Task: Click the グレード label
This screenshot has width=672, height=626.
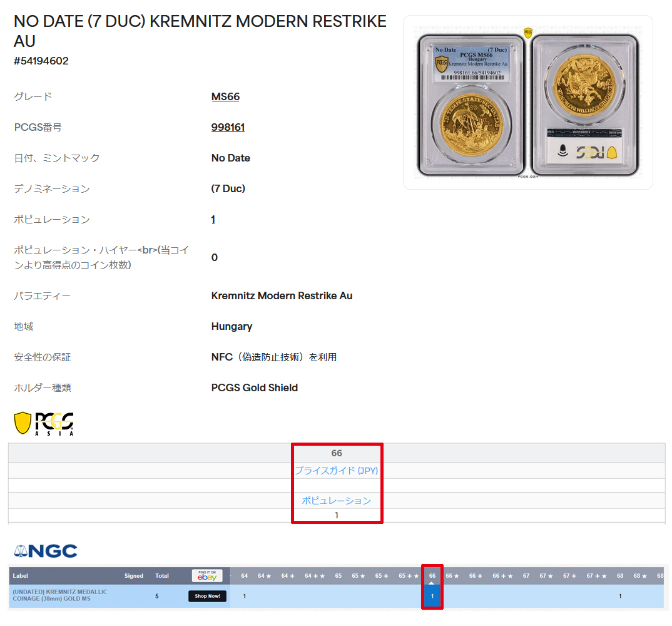Action: click(33, 96)
